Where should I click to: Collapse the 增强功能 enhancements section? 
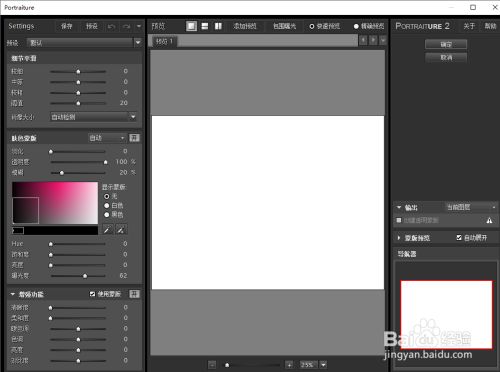tap(13, 294)
